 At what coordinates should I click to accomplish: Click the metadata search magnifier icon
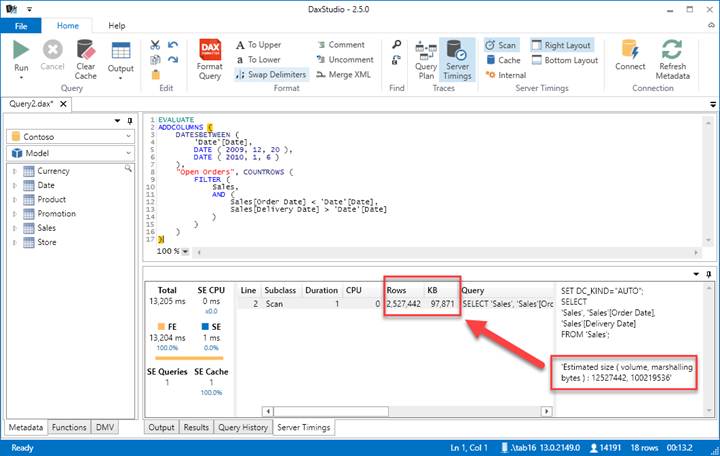[128, 169]
